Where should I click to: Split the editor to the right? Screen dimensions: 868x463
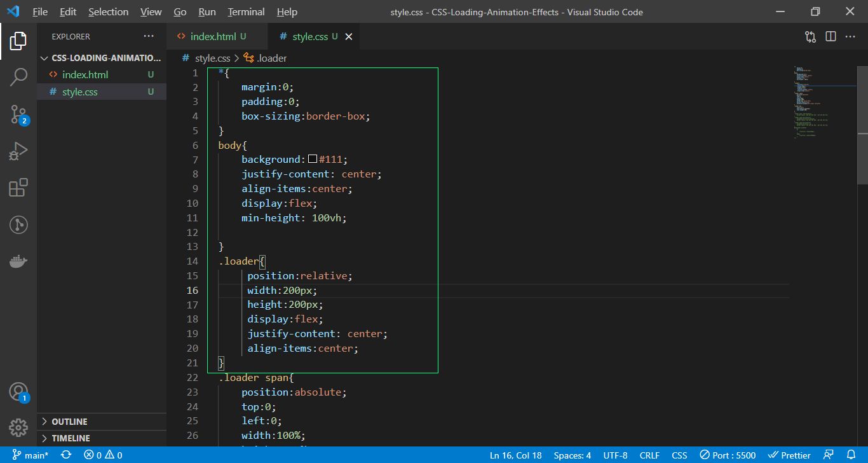pos(831,37)
